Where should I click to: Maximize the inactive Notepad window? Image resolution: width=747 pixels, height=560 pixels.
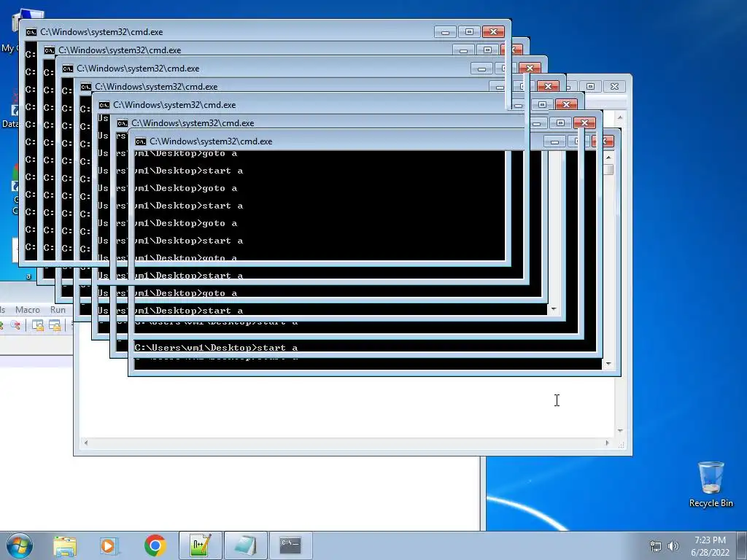(590, 86)
